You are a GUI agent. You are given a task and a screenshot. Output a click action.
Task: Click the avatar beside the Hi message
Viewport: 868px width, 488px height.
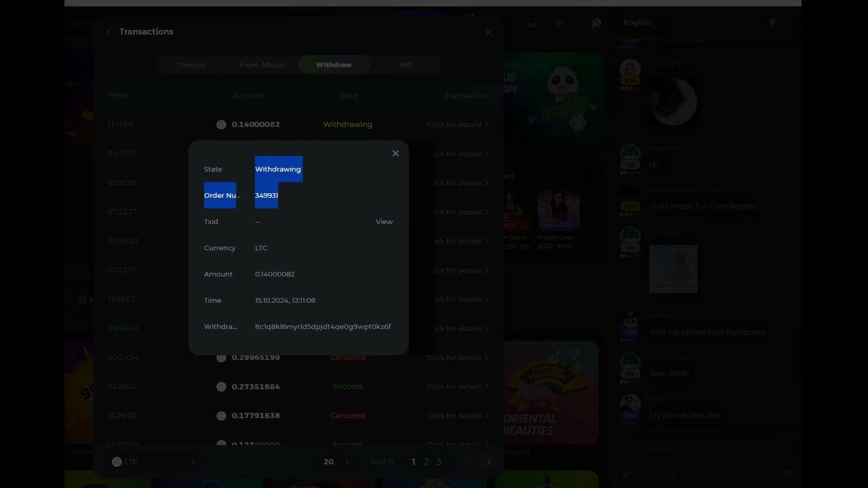pyautogui.click(x=630, y=153)
